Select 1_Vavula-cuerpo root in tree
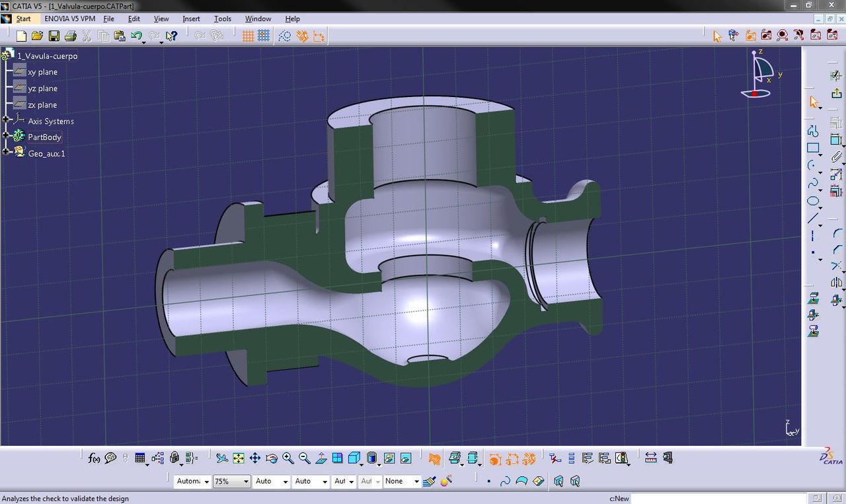Screen dimensions: 846x504 47,56
